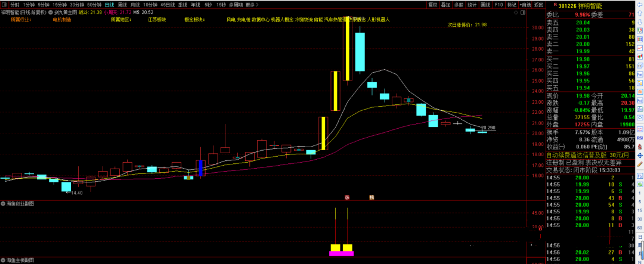Click the red R marker before stock code 301226
This screenshot has width=644, height=264.
549,5
